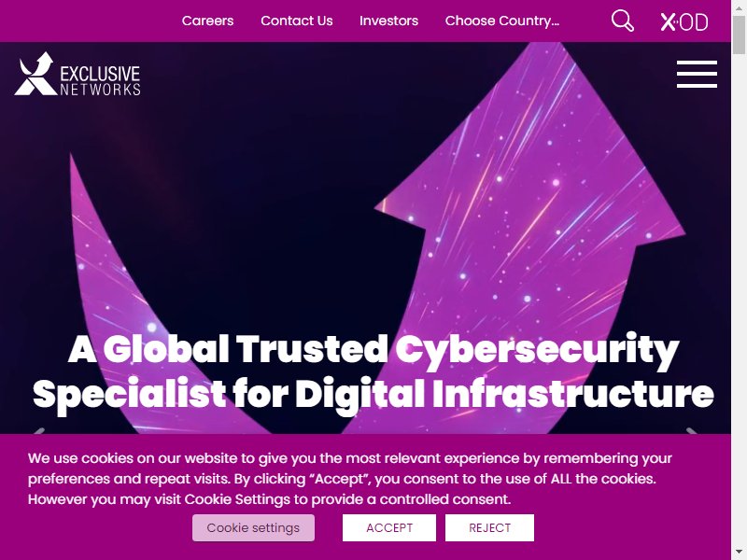Go to previous slide arrow
Viewport: 747px width, 560px height.
[38, 431]
